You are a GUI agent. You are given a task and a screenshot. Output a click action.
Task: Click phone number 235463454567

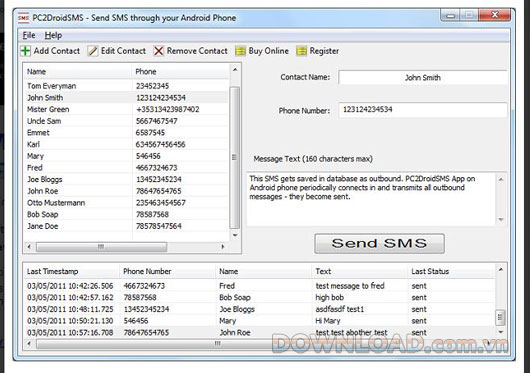(x=161, y=203)
